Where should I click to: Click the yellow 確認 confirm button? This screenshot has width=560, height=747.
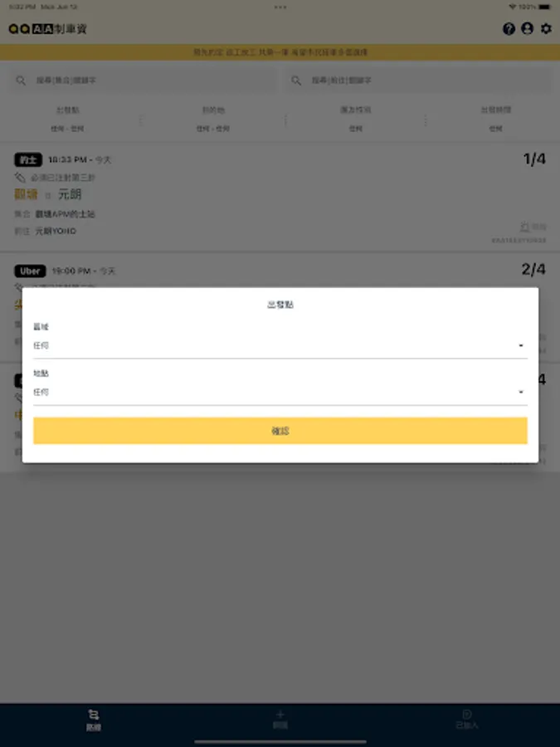(280, 431)
